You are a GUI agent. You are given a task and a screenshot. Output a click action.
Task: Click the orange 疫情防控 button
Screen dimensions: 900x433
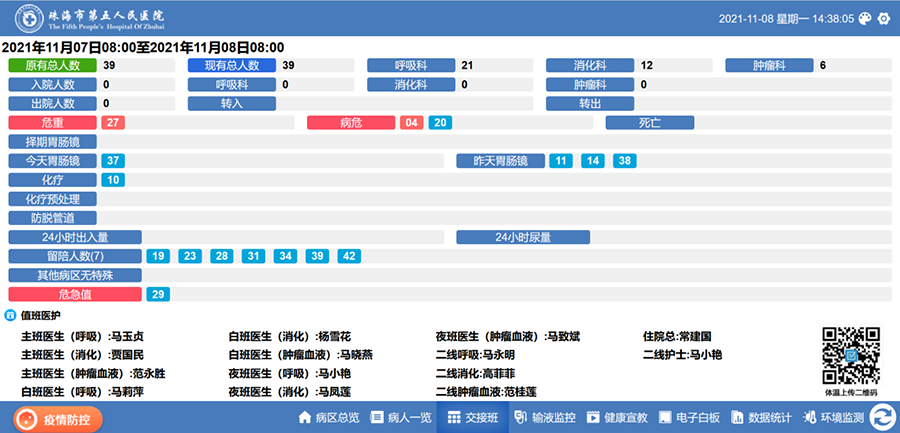pos(59,418)
